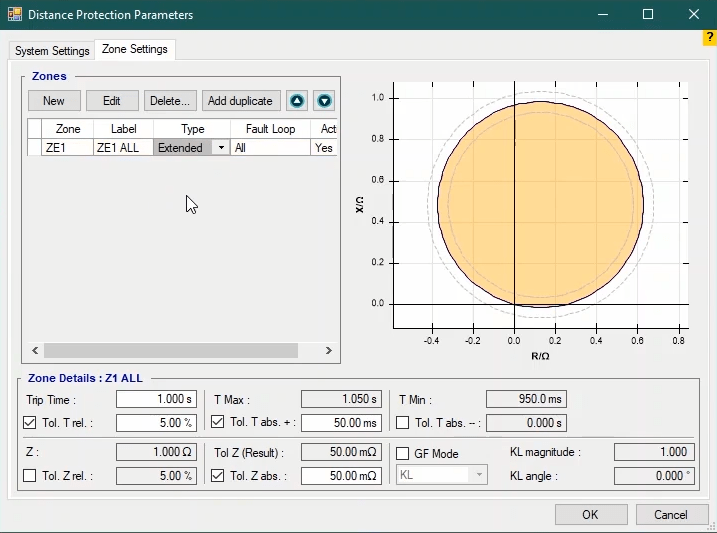The height and width of the screenshot is (533, 717).
Task: Click the yellow help question mark icon
Action: click(709, 38)
